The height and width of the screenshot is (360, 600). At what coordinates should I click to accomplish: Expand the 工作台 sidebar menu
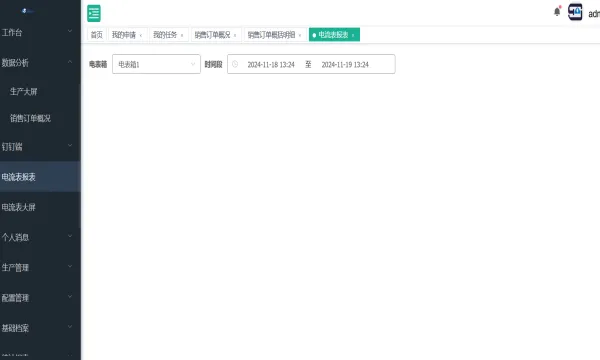(38, 32)
